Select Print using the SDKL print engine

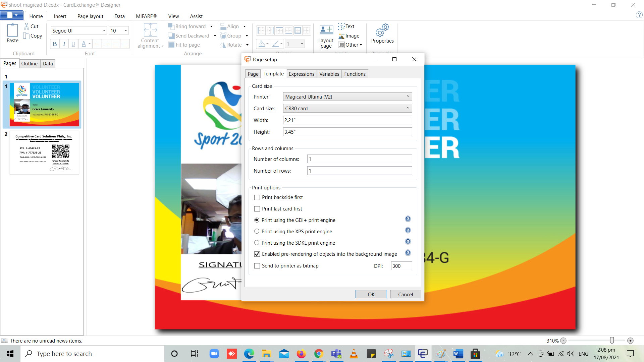257,243
